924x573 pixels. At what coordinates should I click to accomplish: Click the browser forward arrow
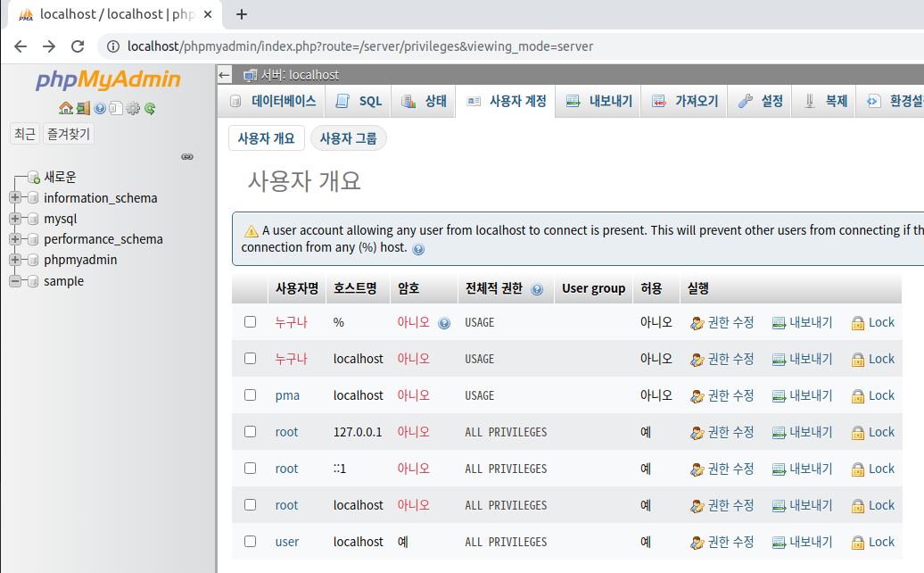coord(49,46)
